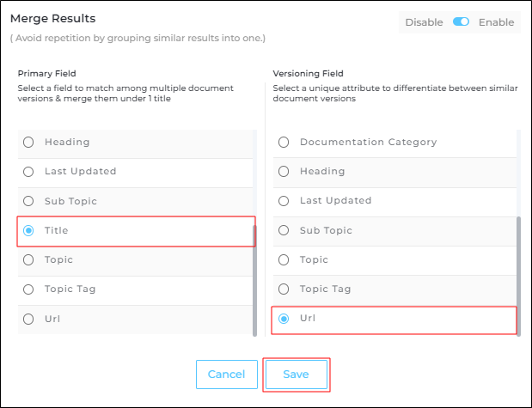Select Url radio in Versioning Field
This screenshot has width=532, height=408.
pos(284,319)
